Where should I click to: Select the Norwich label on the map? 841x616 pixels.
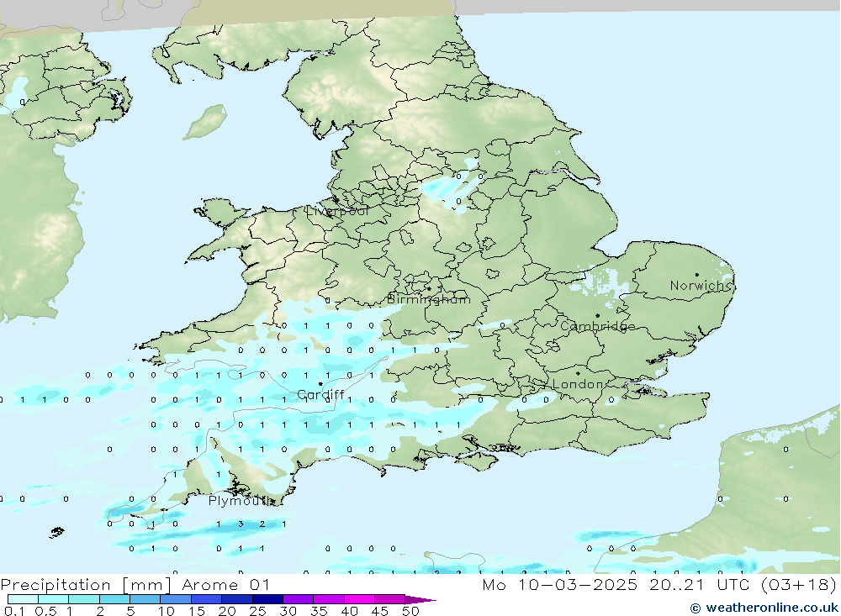[700, 285]
